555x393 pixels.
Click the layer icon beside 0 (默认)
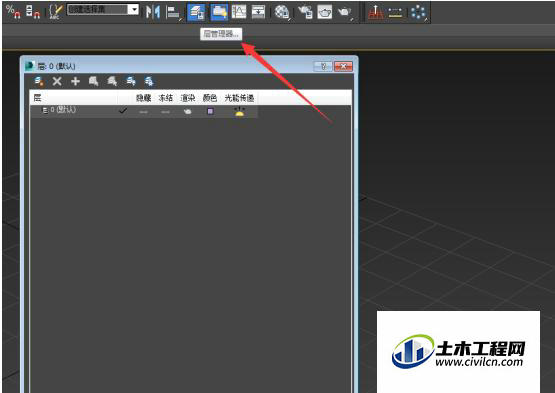(x=45, y=110)
